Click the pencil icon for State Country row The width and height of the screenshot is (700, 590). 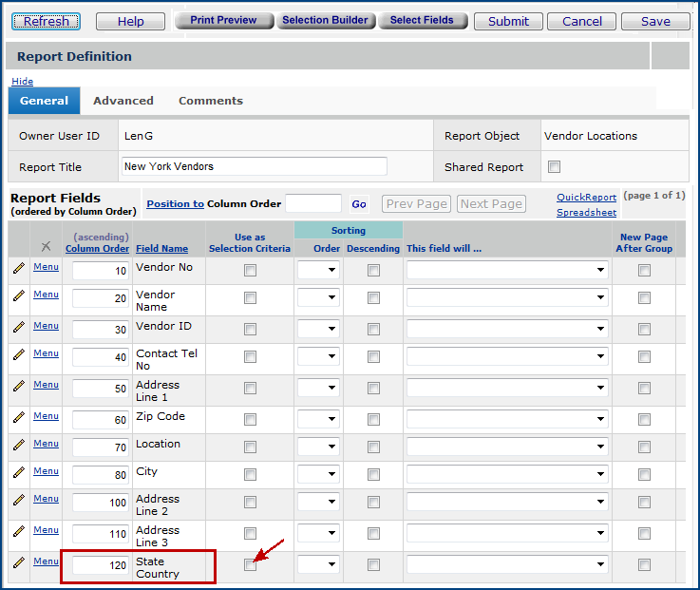click(18, 563)
